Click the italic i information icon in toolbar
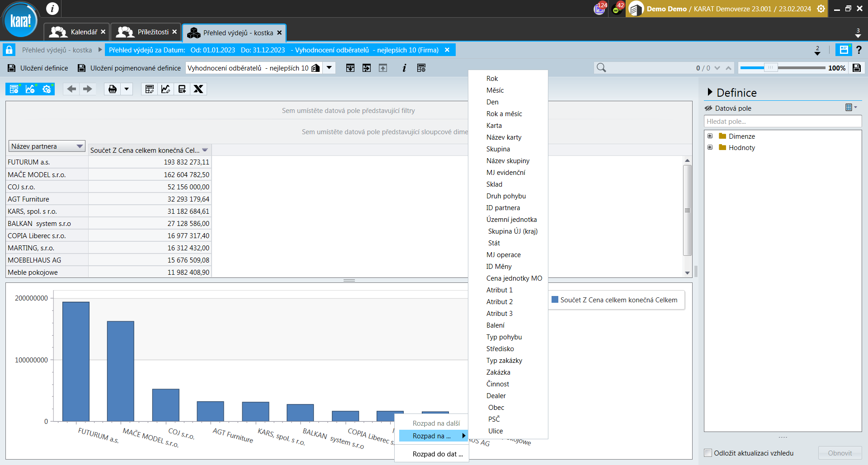This screenshot has height=465, width=868. (x=404, y=68)
